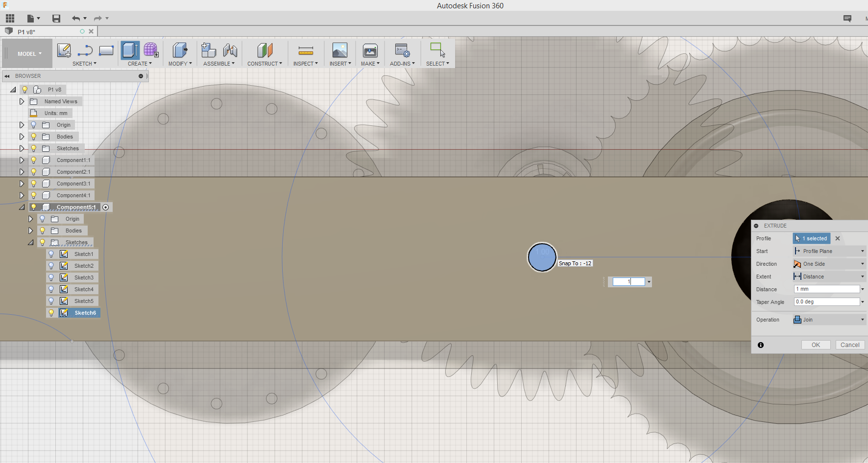This screenshot has width=868, height=463.
Task: Click the Offset Plane construct icon
Action: coord(265,50)
